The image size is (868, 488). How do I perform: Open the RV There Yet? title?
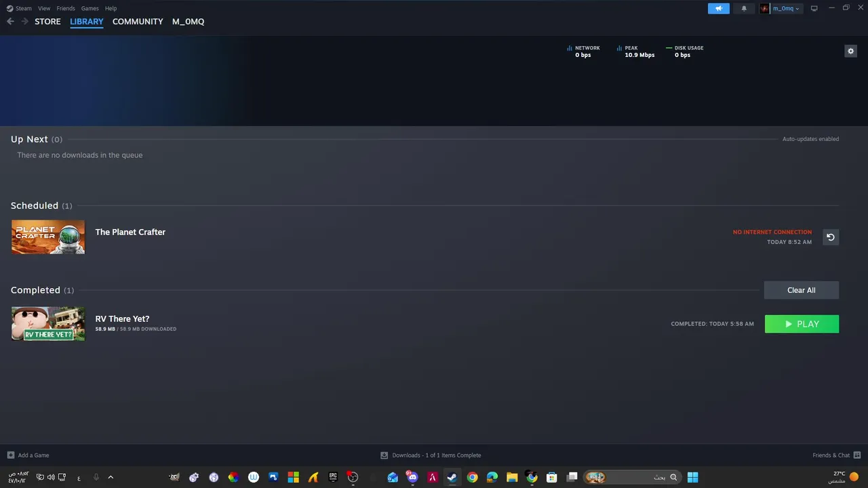[122, 319]
